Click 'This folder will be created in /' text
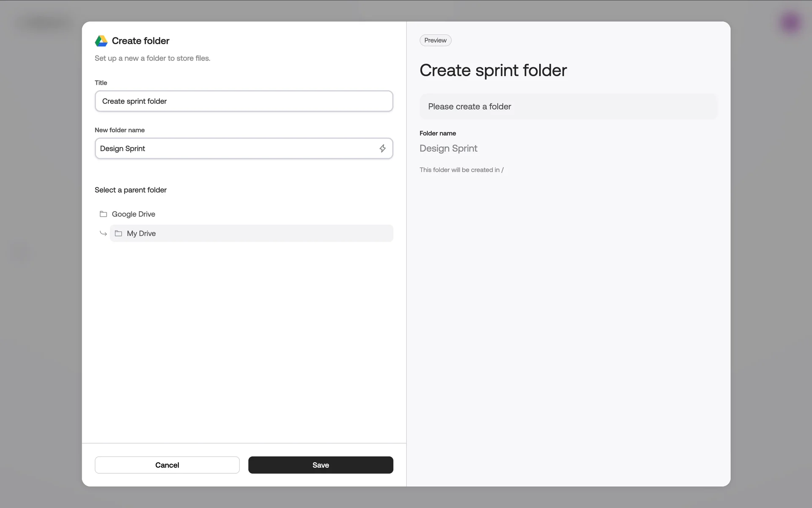812x508 pixels. (461, 170)
